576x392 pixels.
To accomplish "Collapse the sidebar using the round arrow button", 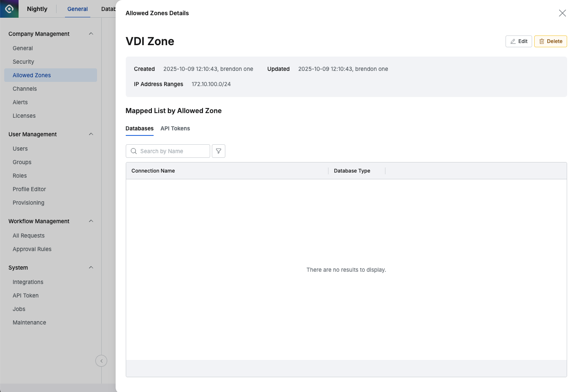I will 101,361.
